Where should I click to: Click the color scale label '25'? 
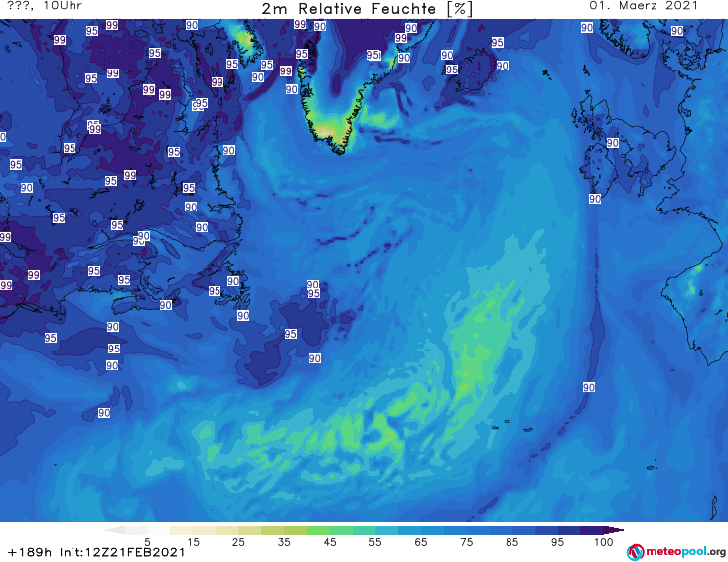pos(238,542)
